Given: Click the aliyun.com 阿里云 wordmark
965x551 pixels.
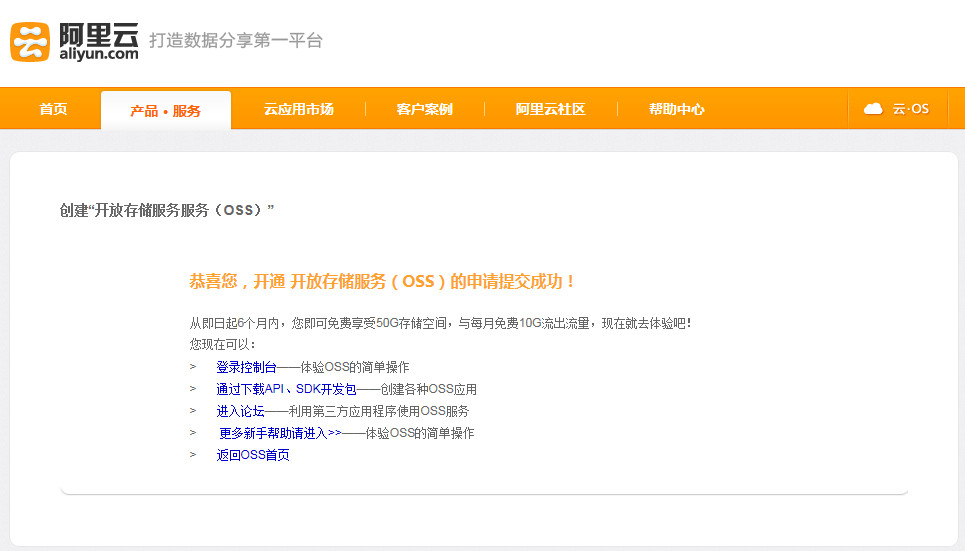Looking at the screenshot, I should 98,42.
